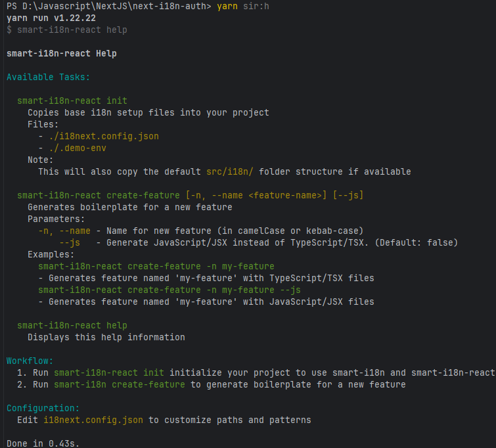Click the 'Available Tasks:' heading

(49, 78)
